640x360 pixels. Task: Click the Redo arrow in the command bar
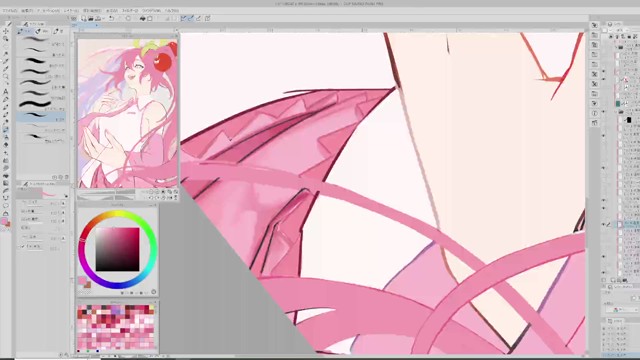click(119, 18)
